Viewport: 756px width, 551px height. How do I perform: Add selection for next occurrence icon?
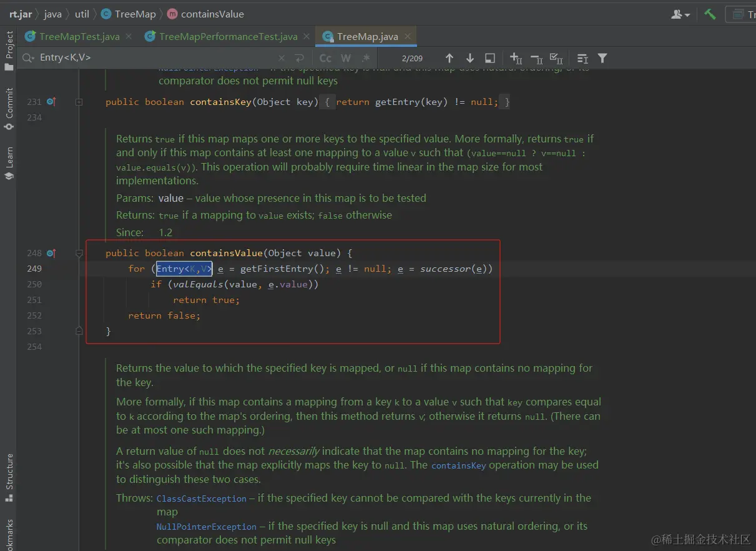coord(516,58)
